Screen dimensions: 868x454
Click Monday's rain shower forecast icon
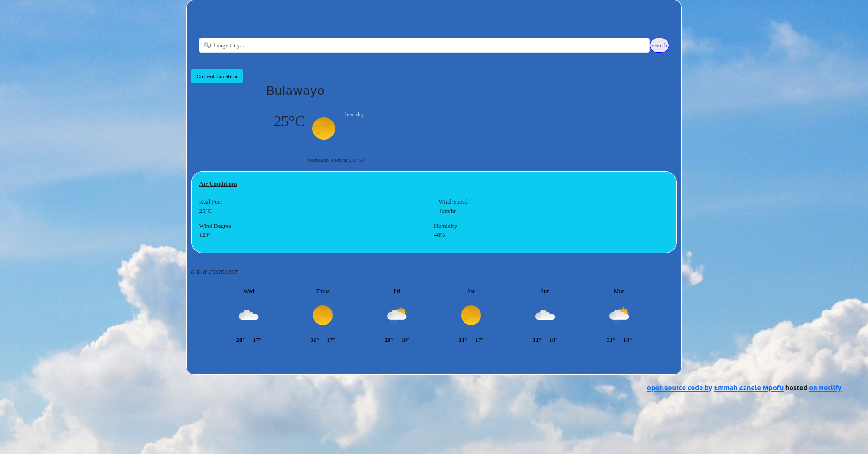619,315
